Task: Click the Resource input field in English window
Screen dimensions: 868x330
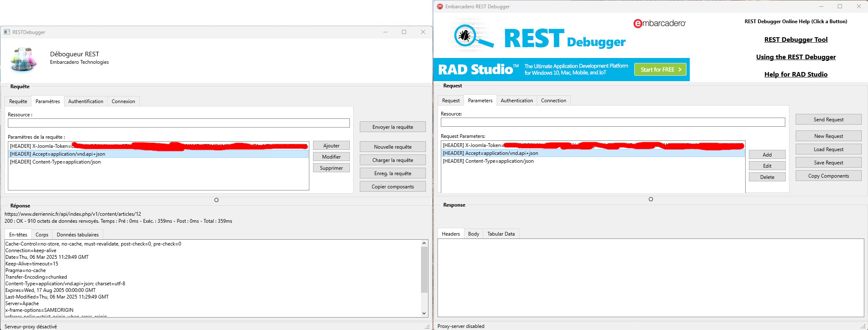Action: click(613, 122)
